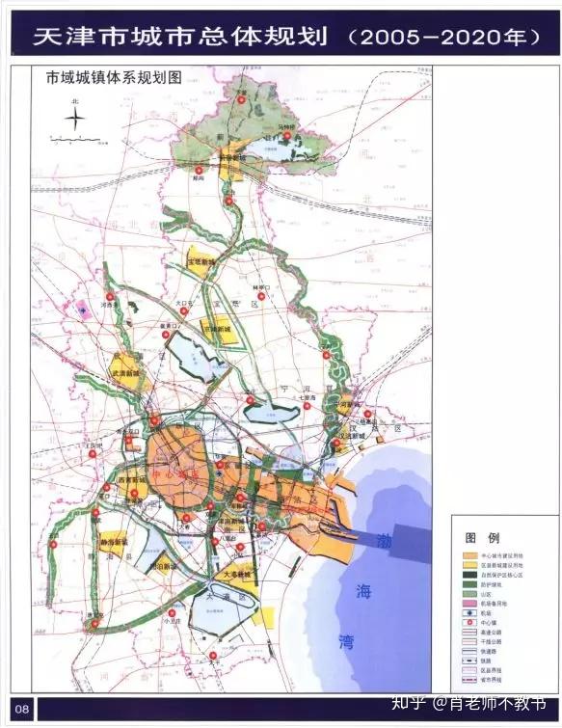Click the 中心镇 red marker in legend
The image size is (562, 728).
coord(470,623)
